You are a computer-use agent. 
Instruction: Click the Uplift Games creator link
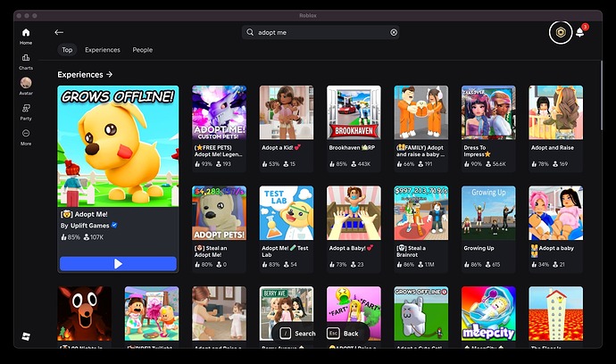(89, 226)
